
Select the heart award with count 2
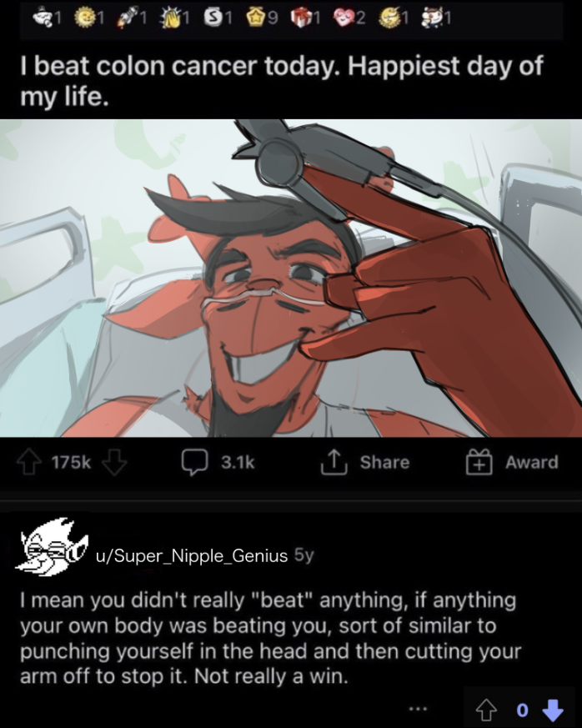(344, 18)
